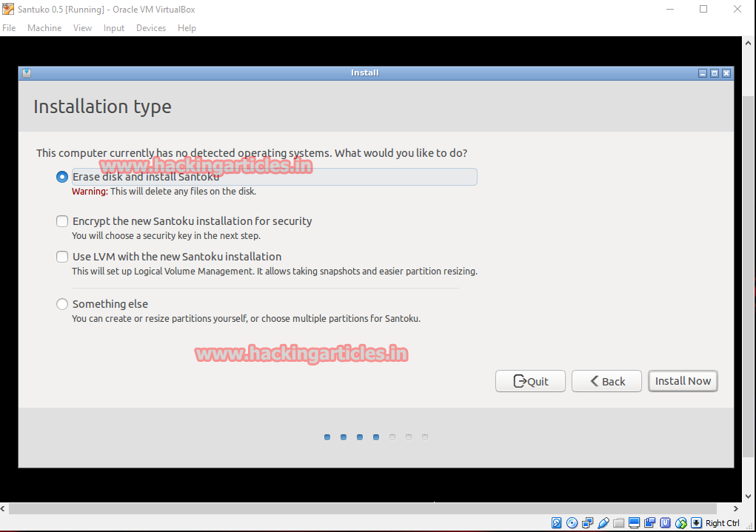Close the inner Install window

[726, 73]
